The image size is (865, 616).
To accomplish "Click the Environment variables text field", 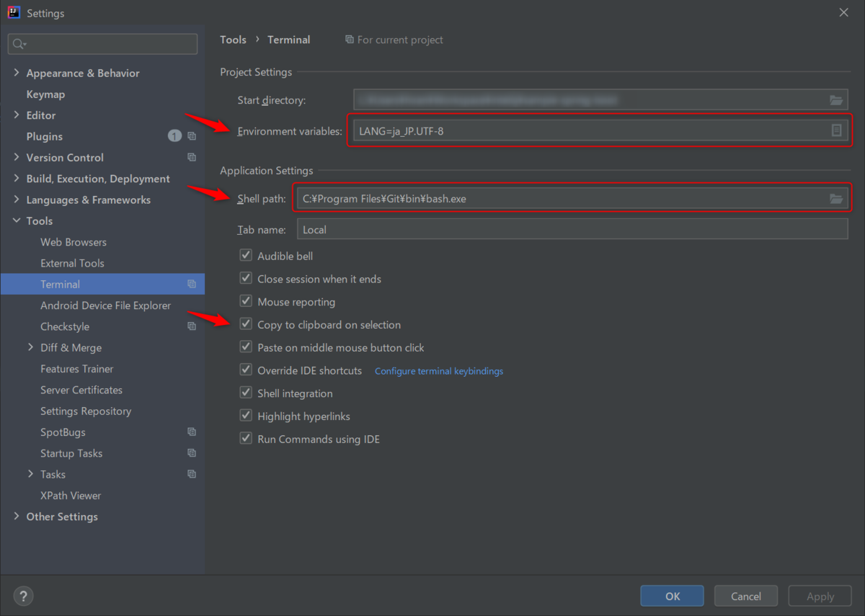I will click(600, 130).
